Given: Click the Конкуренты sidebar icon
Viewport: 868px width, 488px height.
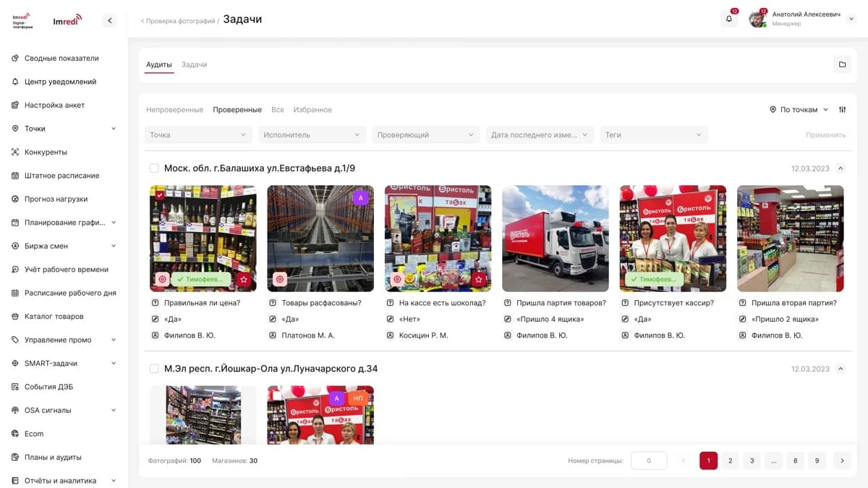Looking at the screenshot, I should tap(16, 152).
